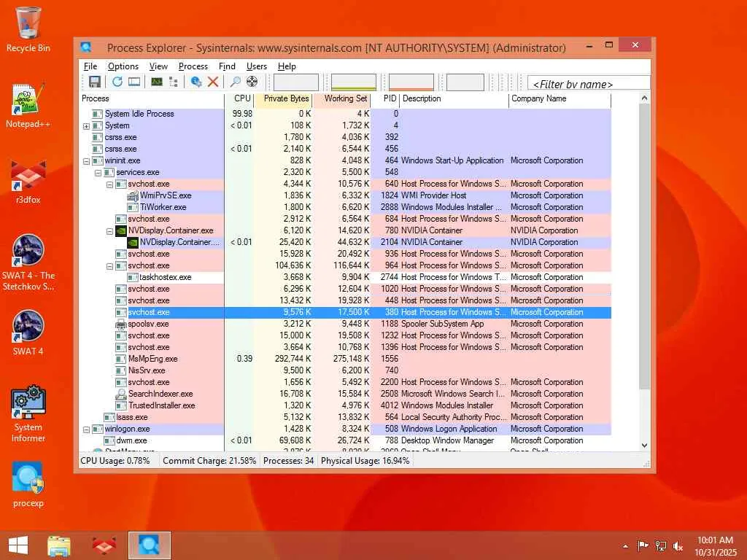Select the Notepad++ desktop shortcut

[x=28, y=106]
